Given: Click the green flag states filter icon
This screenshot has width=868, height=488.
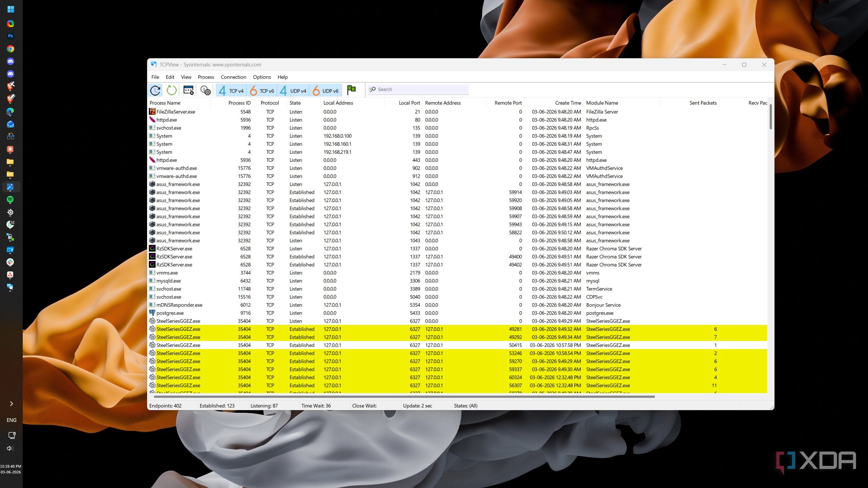Looking at the screenshot, I should tap(351, 90).
